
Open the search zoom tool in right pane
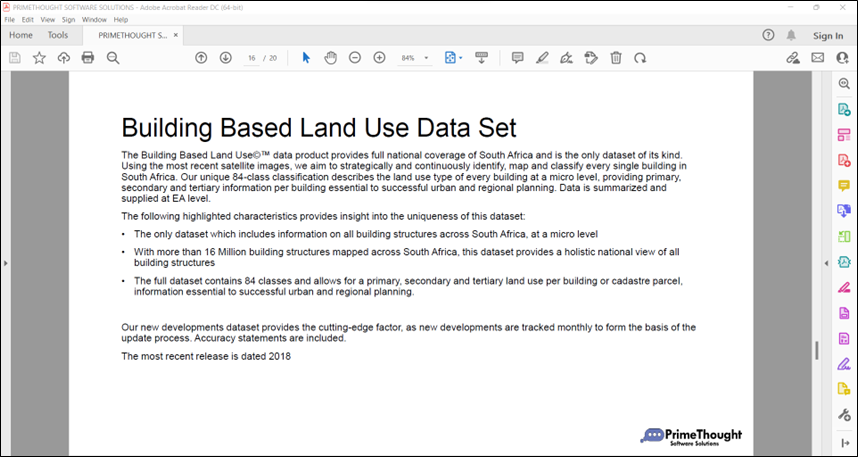(844, 84)
